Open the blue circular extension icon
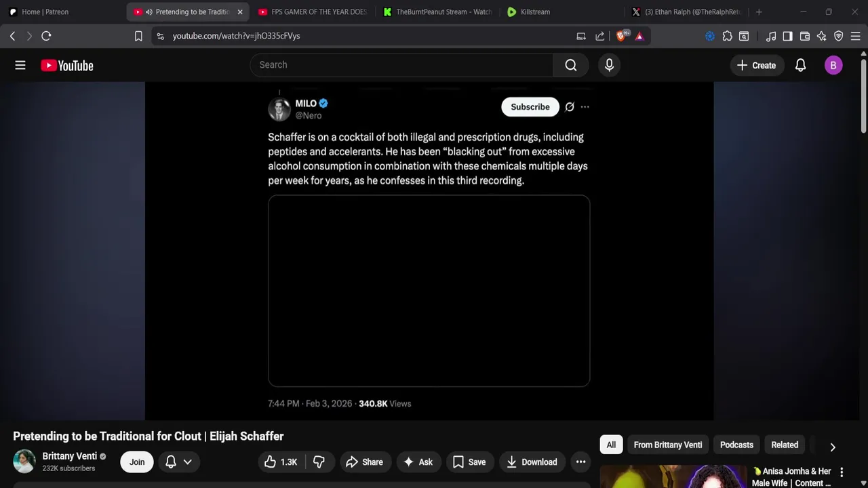This screenshot has height=488, width=868. (710, 36)
